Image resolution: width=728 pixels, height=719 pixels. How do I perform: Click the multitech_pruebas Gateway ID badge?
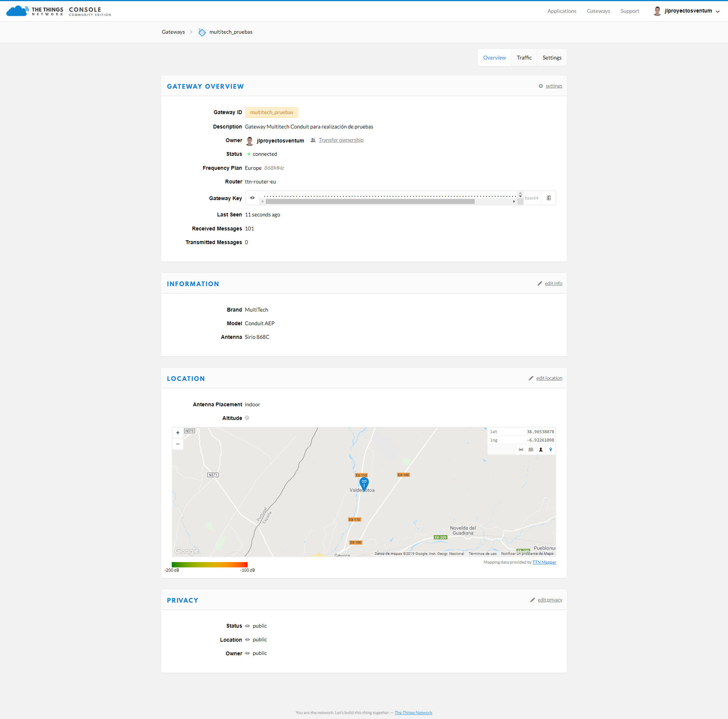271,112
